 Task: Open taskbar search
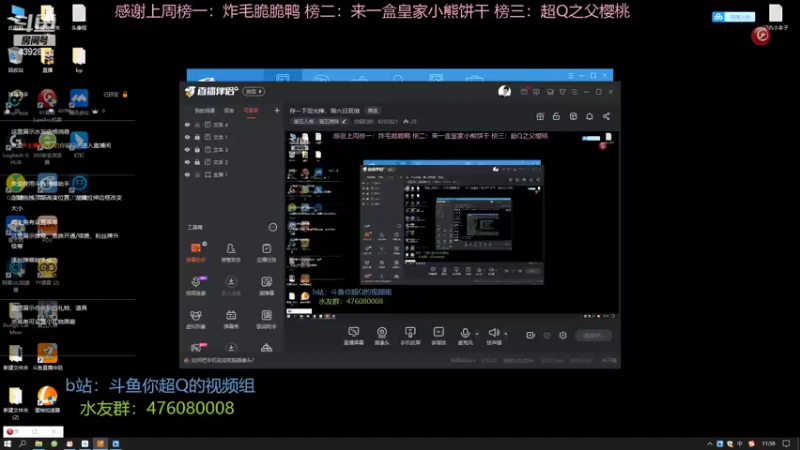coord(22,444)
